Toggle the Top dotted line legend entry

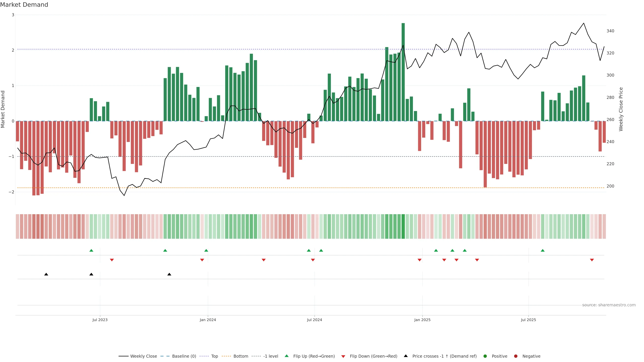tap(214, 356)
